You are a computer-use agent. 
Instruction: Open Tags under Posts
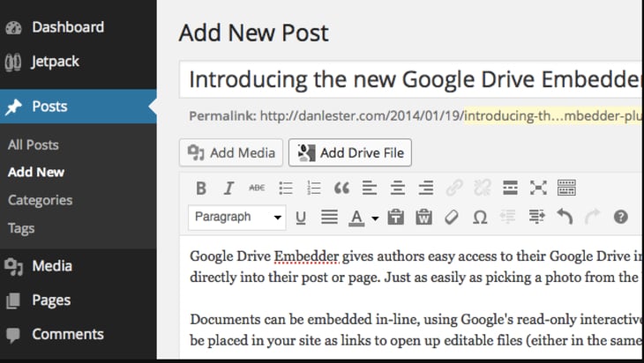[x=21, y=228]
